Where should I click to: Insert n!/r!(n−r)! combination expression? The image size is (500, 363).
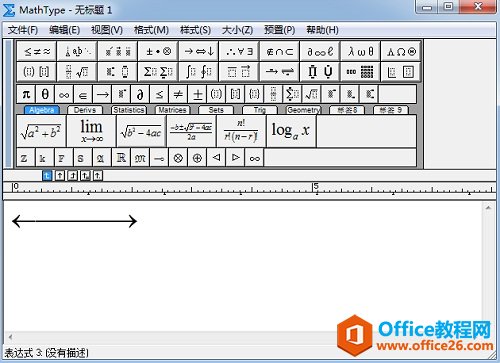(241, 131)
